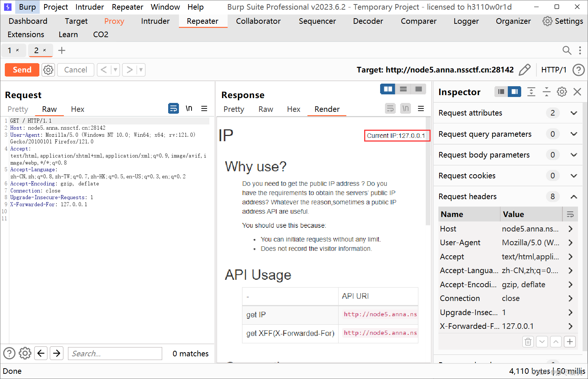
Task: Click the response pane vertical scrollbar
Action: (x=428, y=171)
